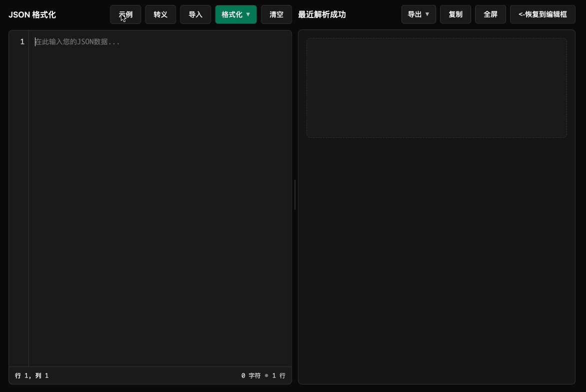Click the vertical divider between the two panels

[x=295, y=195]
